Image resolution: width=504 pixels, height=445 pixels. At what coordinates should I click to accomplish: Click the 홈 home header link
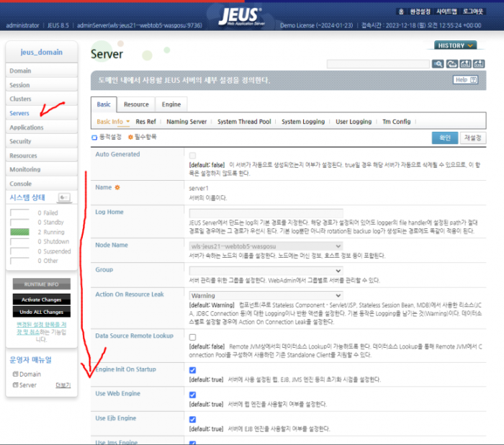[x=401, y=12]
